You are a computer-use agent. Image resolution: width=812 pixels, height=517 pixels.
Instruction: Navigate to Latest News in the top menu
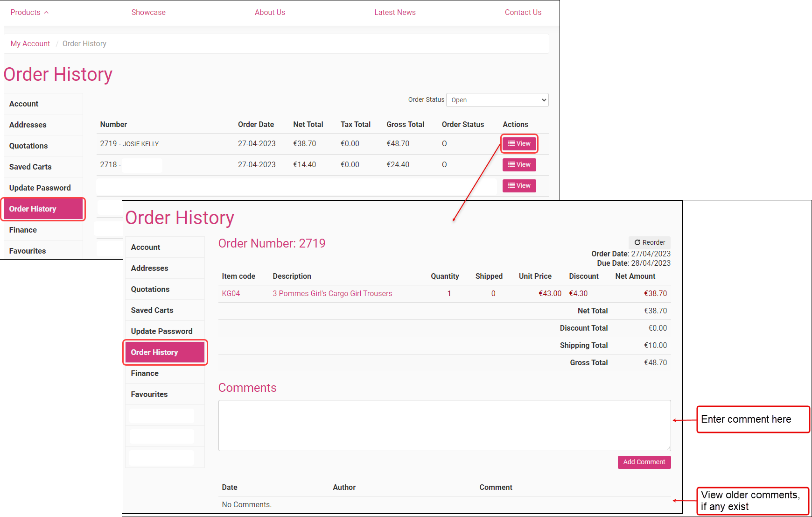coord(395,12)
